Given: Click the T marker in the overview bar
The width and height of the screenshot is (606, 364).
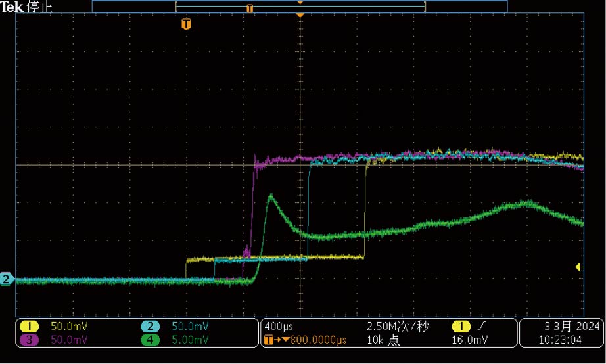Looking at the screenshot, I should (249, 8).
